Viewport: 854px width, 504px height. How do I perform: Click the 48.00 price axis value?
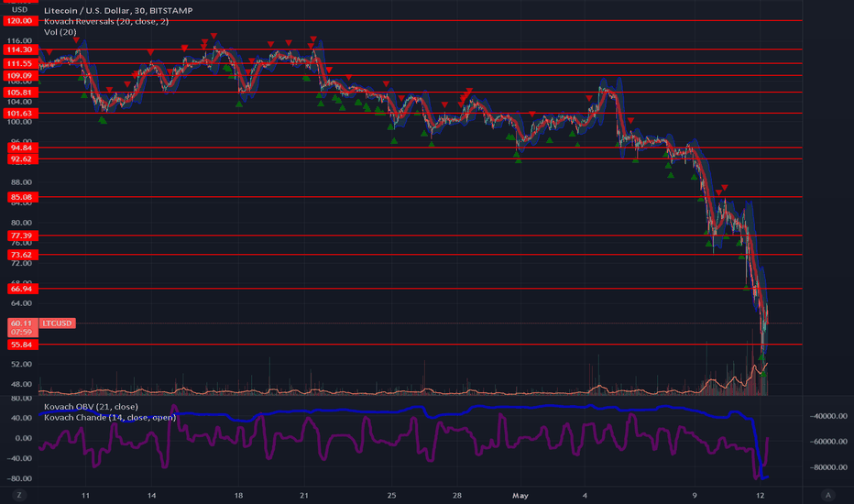[x=21, y=384]
